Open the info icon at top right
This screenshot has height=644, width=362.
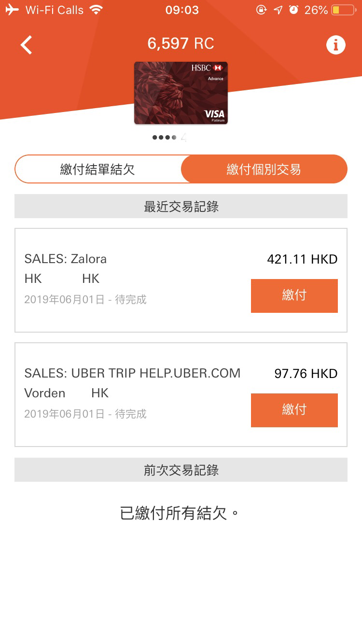[336, 45]
